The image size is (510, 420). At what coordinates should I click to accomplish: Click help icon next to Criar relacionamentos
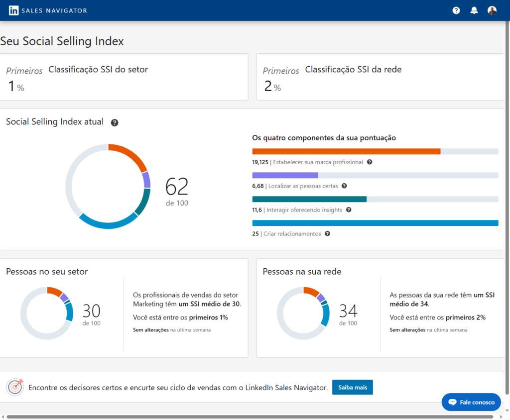[x=327, y=233]
